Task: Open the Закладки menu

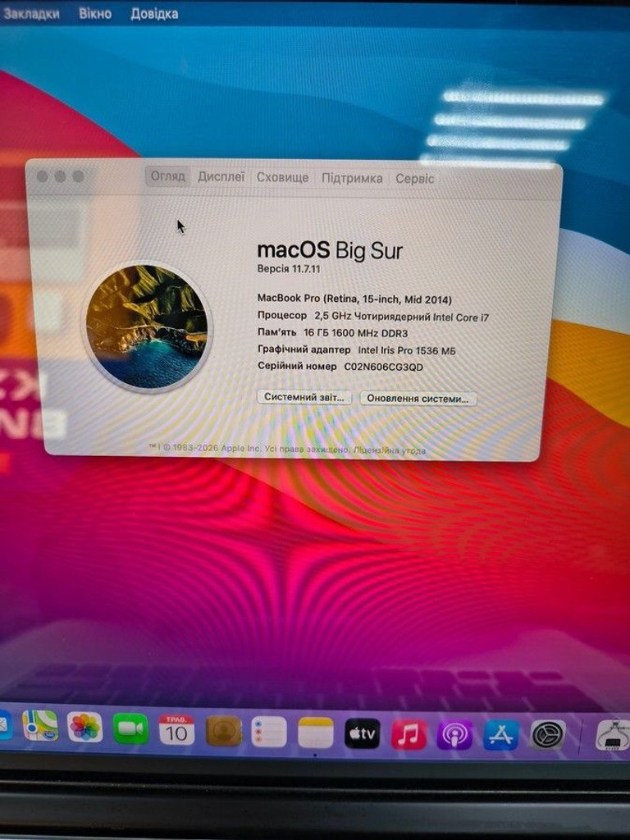Action: tap(31, 13)
